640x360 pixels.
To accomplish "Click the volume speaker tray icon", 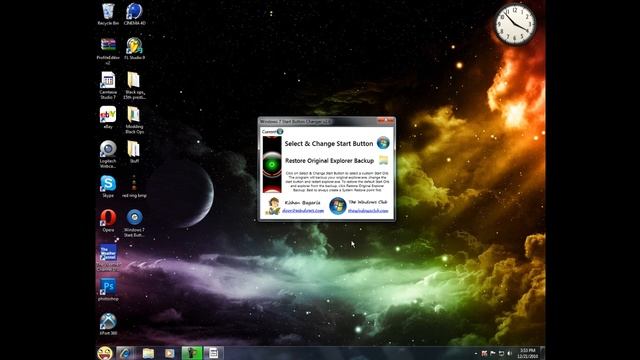I will (x=510, y=353).
